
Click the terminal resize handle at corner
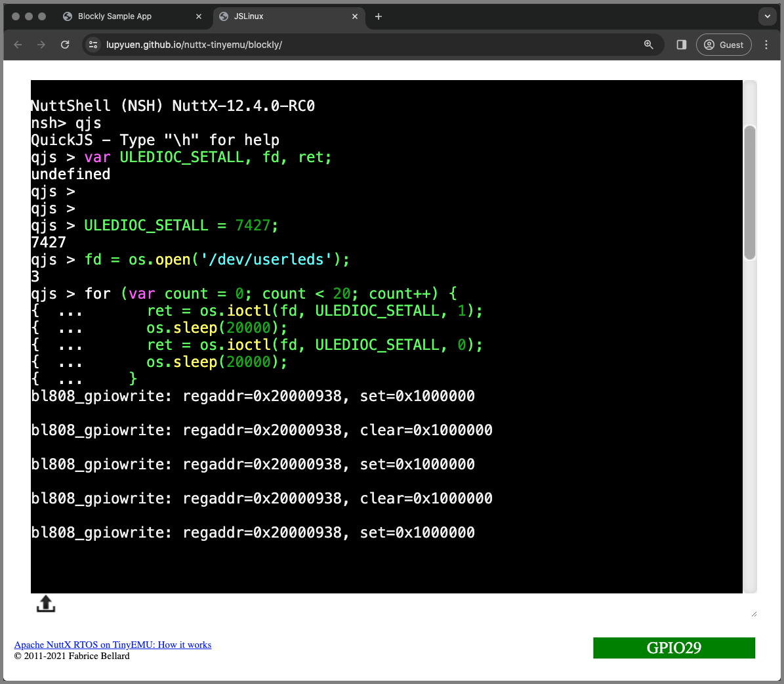coord(754,614)
